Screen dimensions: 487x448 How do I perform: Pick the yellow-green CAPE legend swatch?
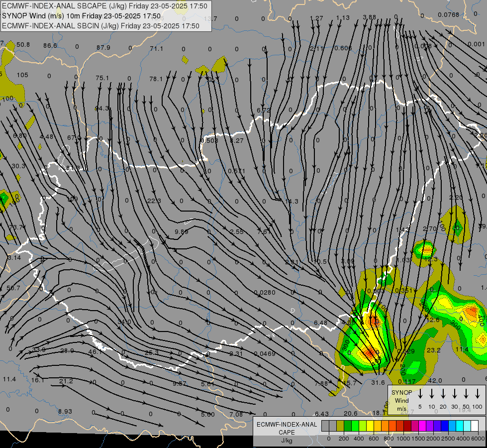[x=363, y=426]
